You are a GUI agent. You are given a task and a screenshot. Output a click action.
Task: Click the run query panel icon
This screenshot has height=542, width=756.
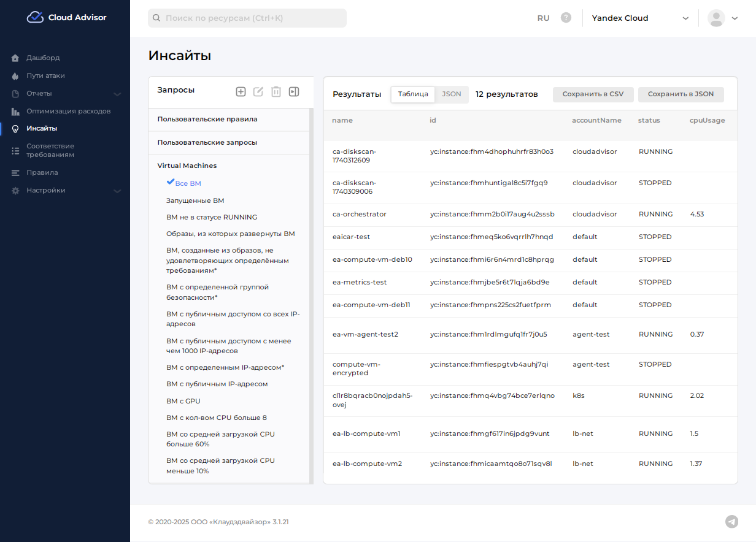pos(294,91)
